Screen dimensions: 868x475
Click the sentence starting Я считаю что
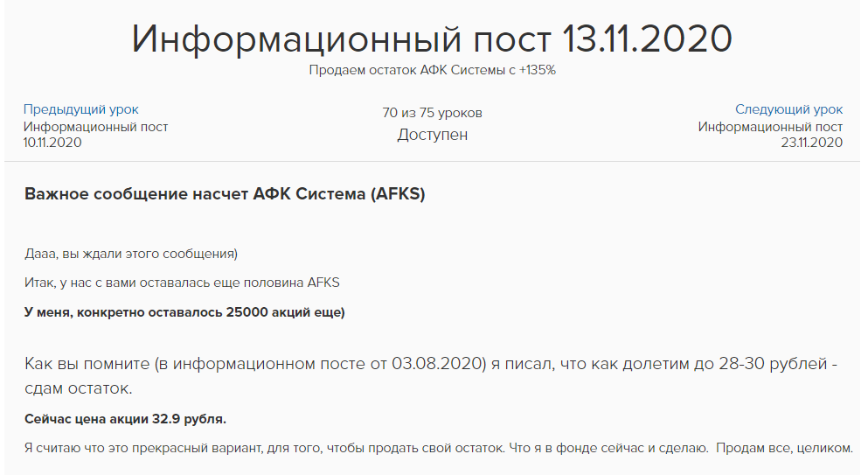pyautogui.click(x=262, y=449)
